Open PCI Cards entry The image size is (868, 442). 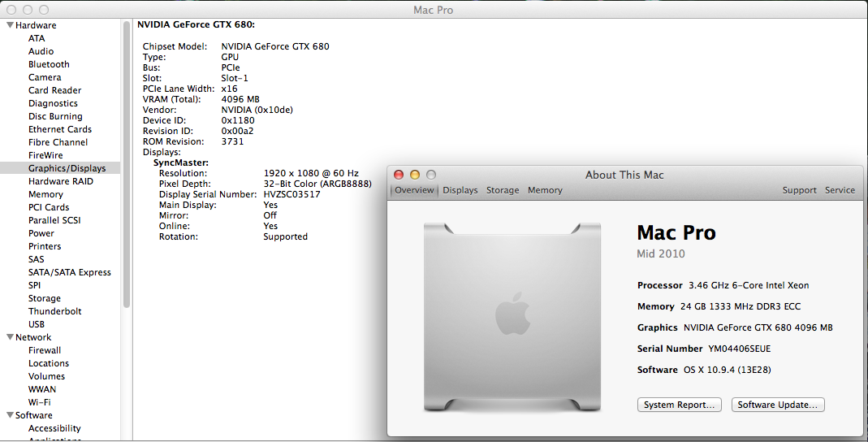pyautogui.click(x=49, y=207)
